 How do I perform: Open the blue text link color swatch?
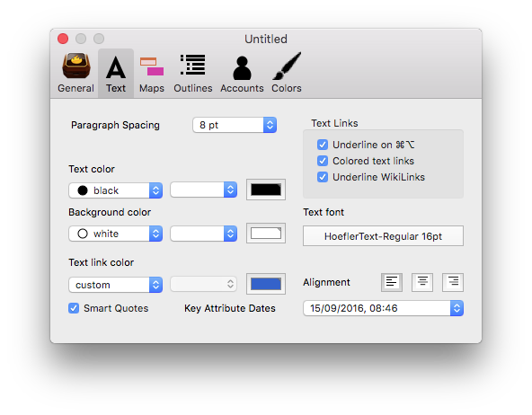click(x=266, y=284)
